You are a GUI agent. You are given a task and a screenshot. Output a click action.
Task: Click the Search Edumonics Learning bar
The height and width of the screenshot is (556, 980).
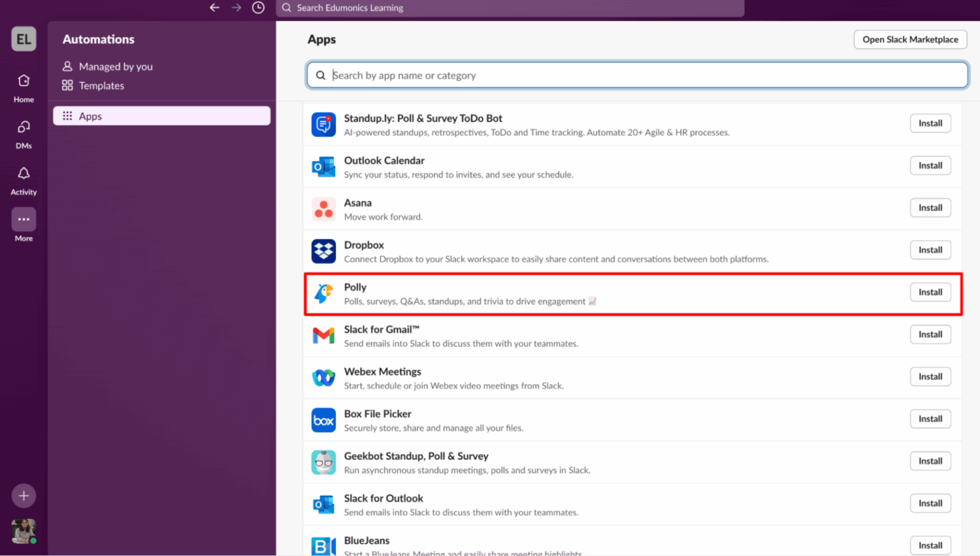coord(510,8)
